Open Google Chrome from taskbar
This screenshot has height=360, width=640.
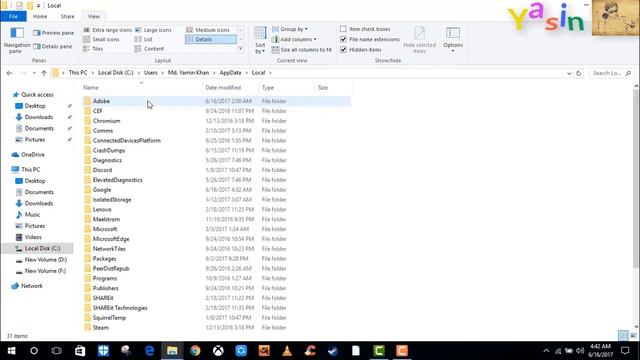(x=195, y=351)
